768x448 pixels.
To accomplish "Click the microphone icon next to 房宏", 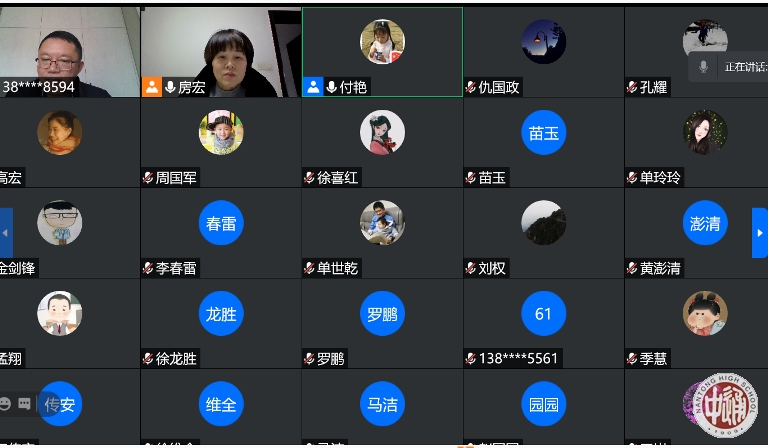I will [x=170, y=87].
